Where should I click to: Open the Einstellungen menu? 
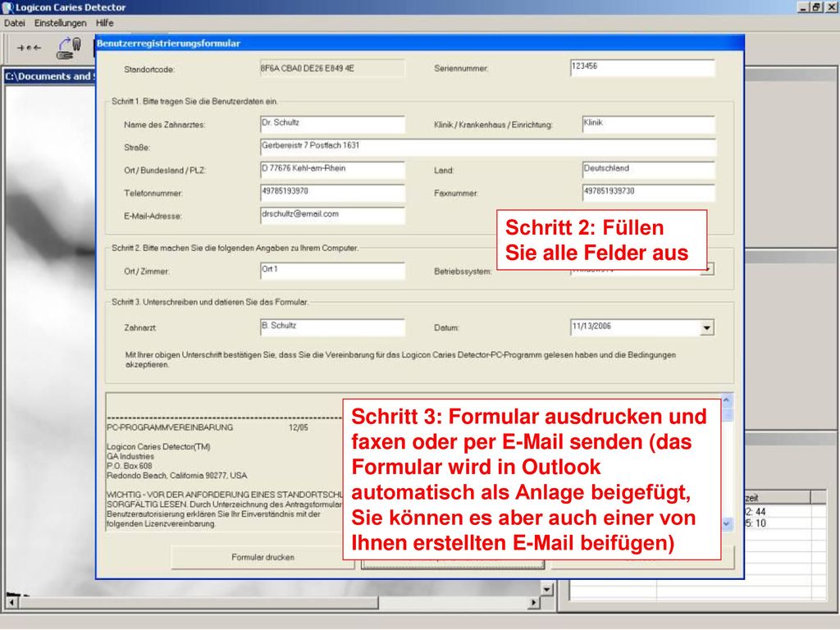(x=60, y=23)
